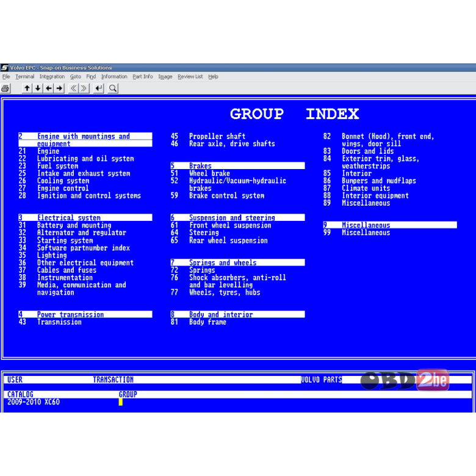
Task: Click row 83 Doors and lids
Action: [358, 151]
